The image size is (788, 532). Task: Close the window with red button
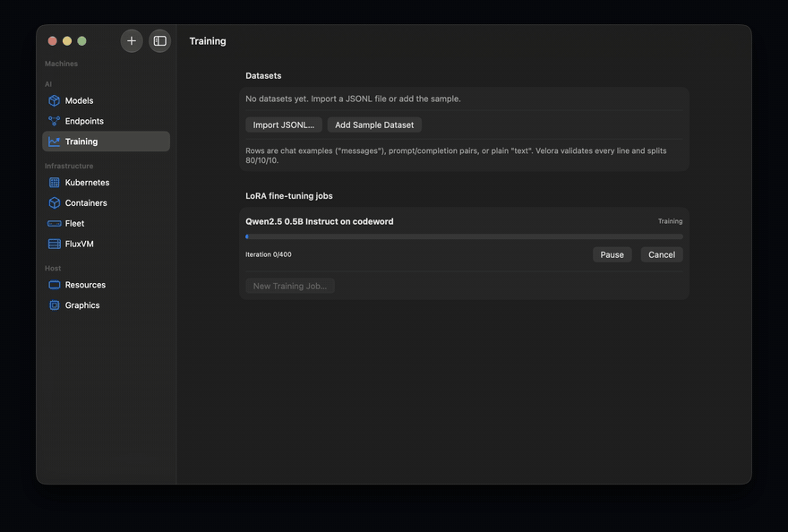coord(52,41)
